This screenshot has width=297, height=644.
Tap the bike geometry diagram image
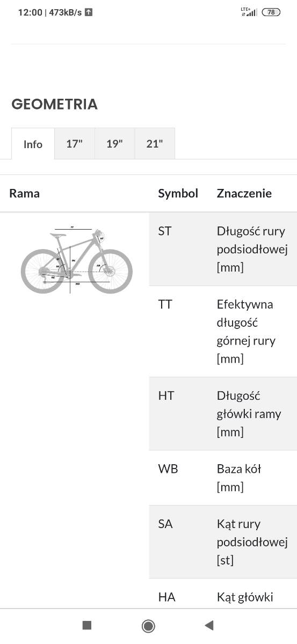pyautogui.click(x=76, y=260)
